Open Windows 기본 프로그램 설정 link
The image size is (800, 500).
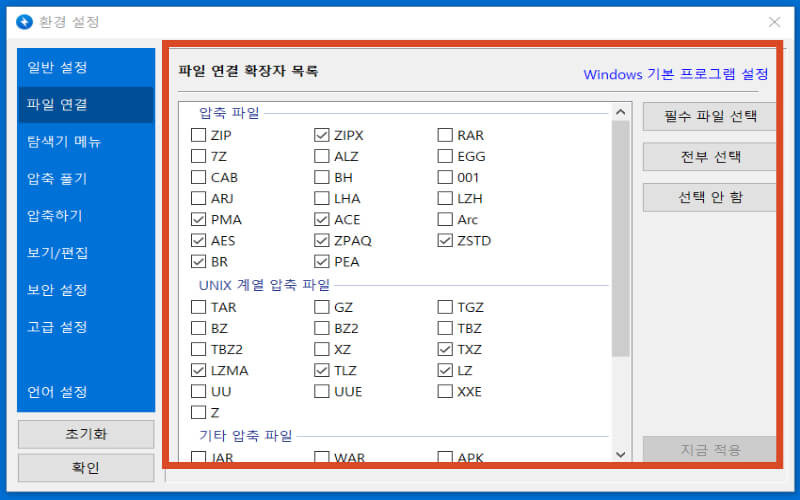tap(676, 74)
